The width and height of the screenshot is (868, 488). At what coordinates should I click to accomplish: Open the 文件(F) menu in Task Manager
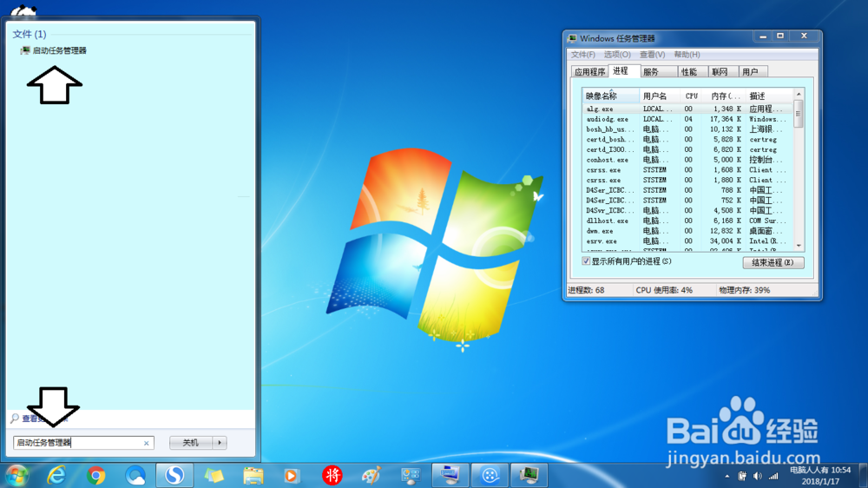tap(583, 55)
